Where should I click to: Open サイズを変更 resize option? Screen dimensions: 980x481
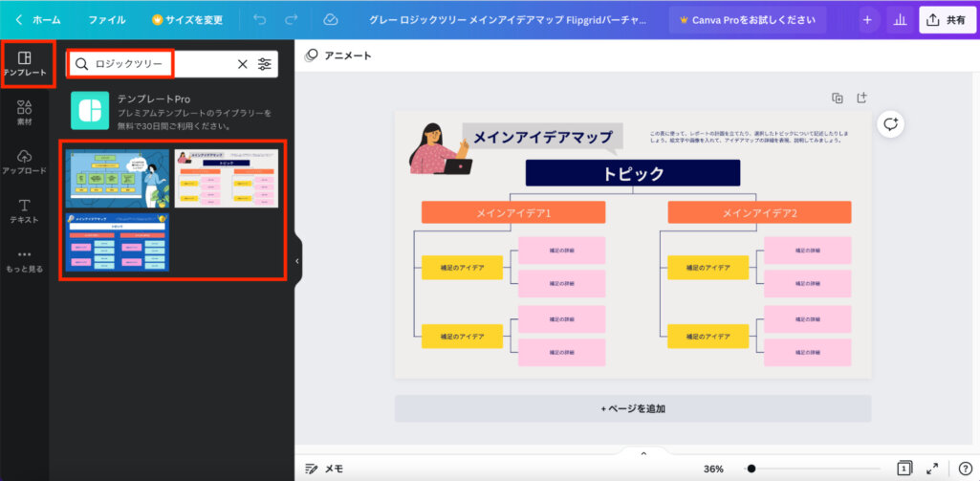pyautogui.click(x=186, y=20)
